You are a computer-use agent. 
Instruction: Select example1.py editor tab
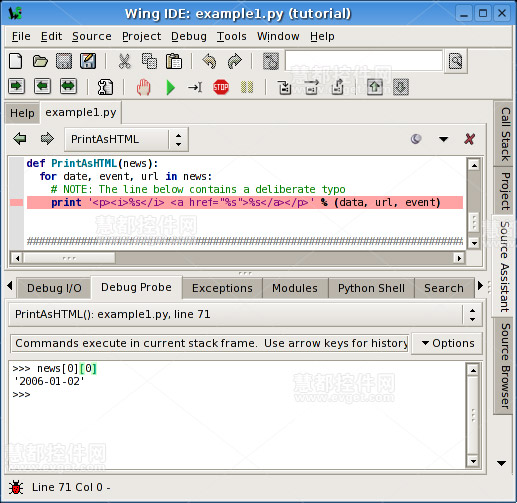pos(81,112)
